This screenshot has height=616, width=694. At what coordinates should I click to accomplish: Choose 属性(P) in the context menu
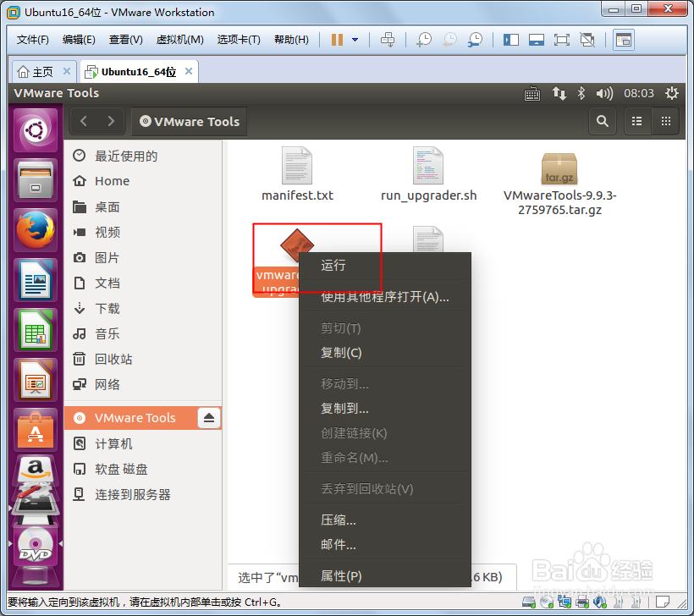[384, 575]
